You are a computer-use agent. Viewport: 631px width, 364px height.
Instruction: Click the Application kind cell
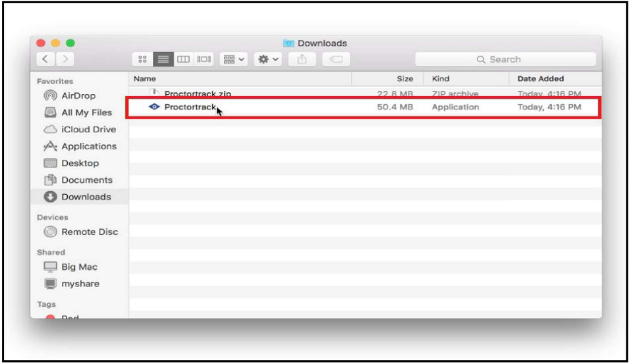click(x=456, y=107)
